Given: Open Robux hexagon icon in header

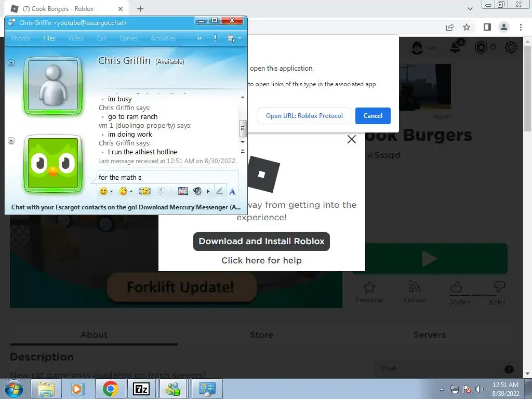Looking at the screenshot, I should coord(481,47).
